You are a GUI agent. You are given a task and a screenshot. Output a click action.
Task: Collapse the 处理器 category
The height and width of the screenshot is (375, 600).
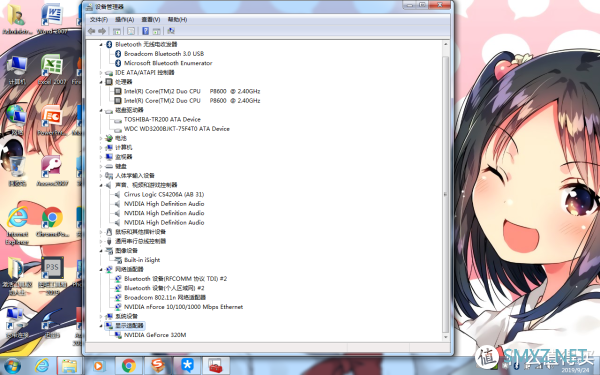(101, 82)
